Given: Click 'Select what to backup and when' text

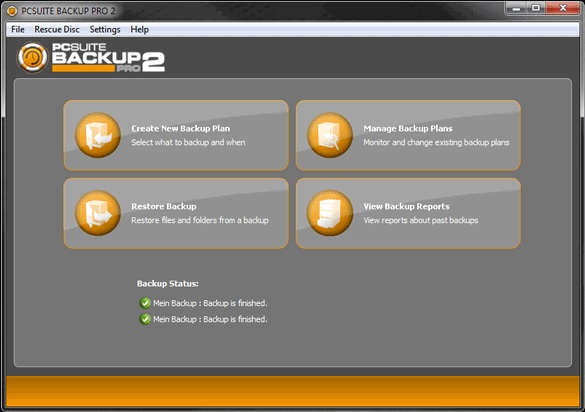Looking at the screenshot, I should coord(188,142).
